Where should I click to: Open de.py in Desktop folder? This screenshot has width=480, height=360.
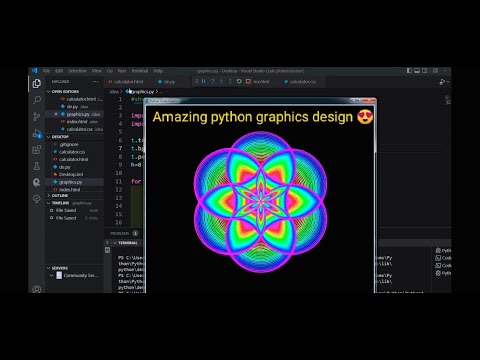(64, 167)
